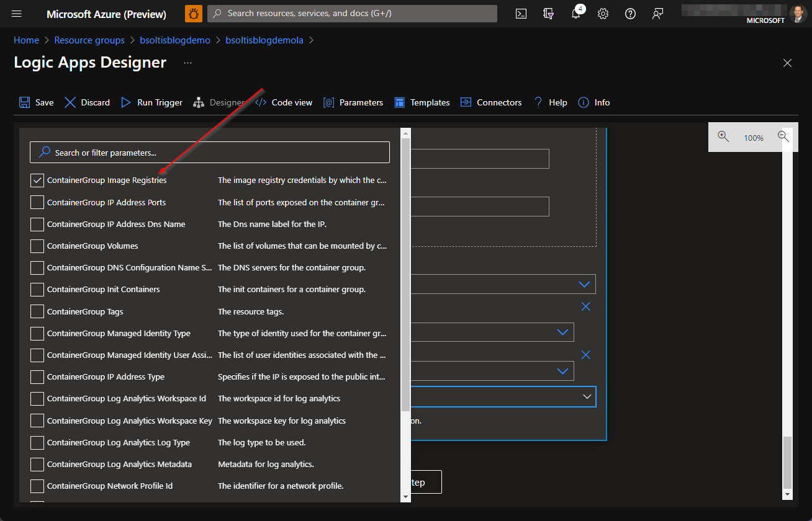The width and height of the screenshot is (812, 521).
Task: Click the ellipsis beside Logic Apps Designer title
Action: pyautogui.click(x=187, y=62)
